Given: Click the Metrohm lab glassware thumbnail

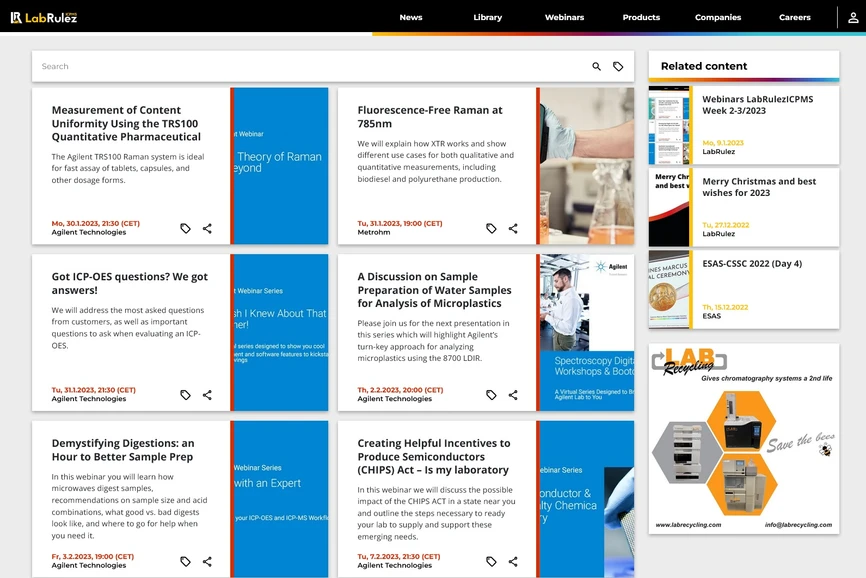Looking at the screenshot, I should coord(585,166).
